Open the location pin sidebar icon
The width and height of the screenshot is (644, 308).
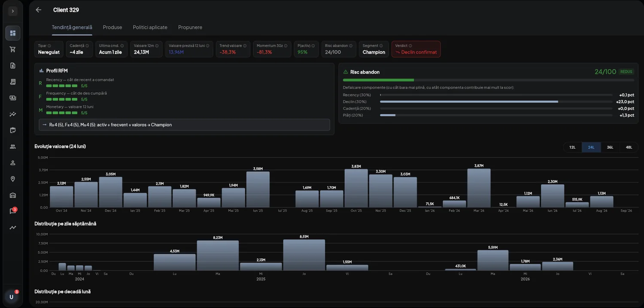coord(13,179)
